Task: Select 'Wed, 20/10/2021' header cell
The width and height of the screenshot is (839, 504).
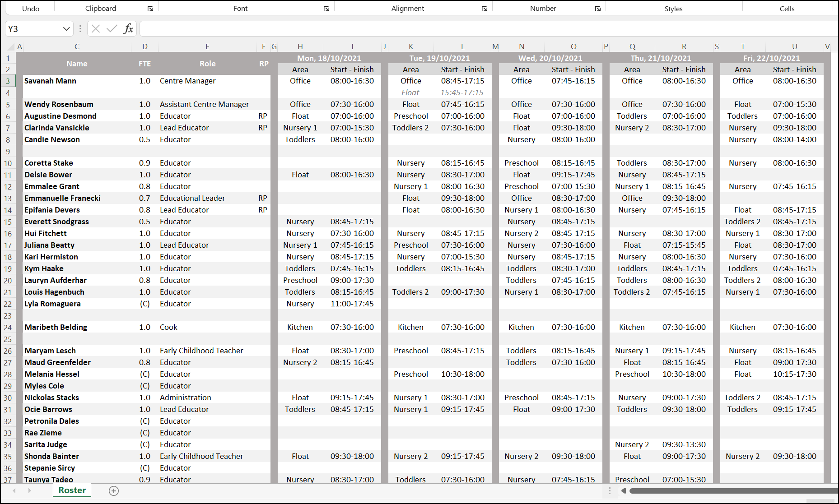Action: (550, 58)
